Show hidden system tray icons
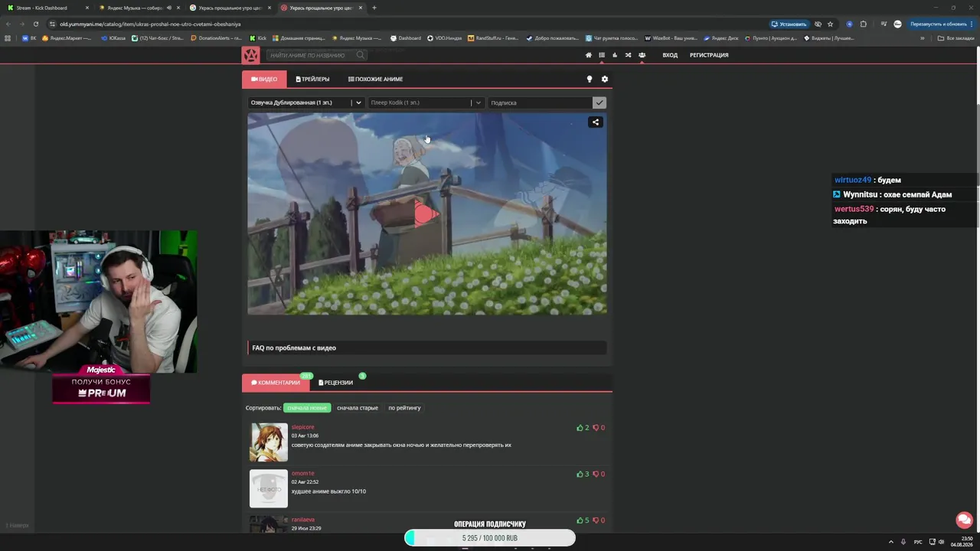The image size is (980, 551). 890,542
